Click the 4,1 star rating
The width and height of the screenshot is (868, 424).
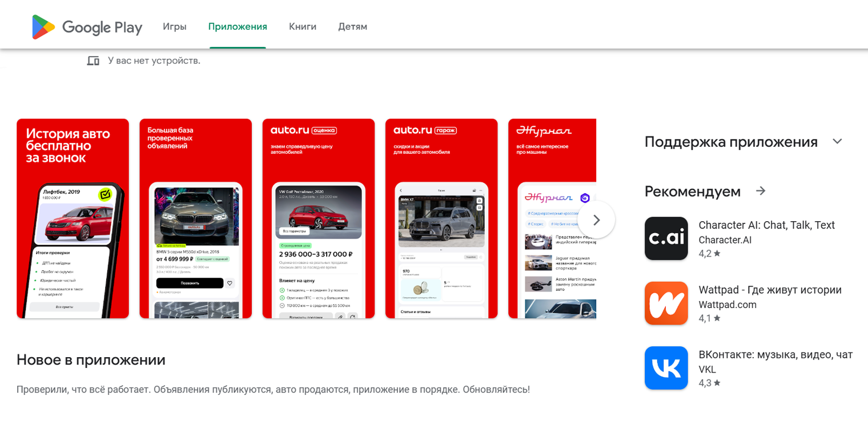tap(710, 318)
